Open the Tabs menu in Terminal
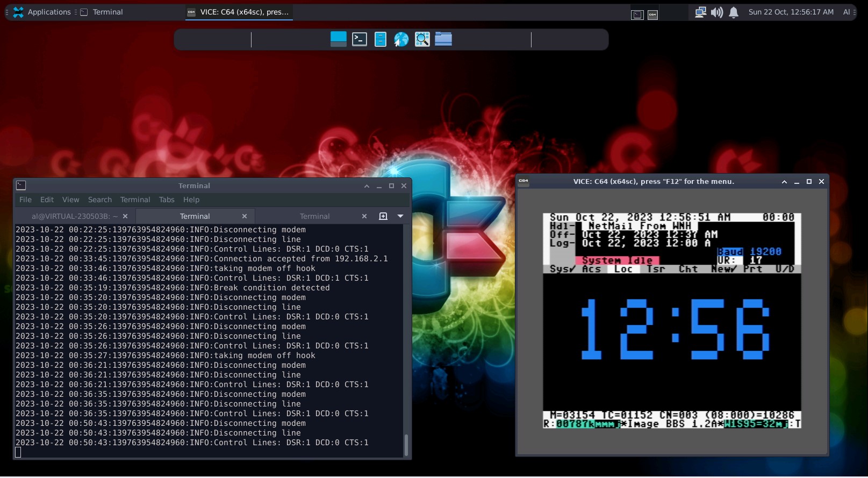This screenshot has width=868, height=478. click(x=167, y=199)
